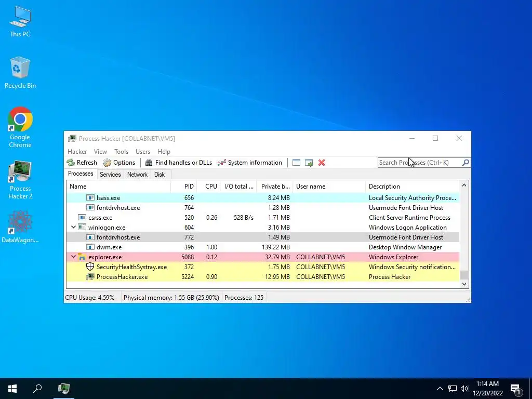Click the scroll down arrow of process list
Screen dimensions: 532x399
(464, 284)
